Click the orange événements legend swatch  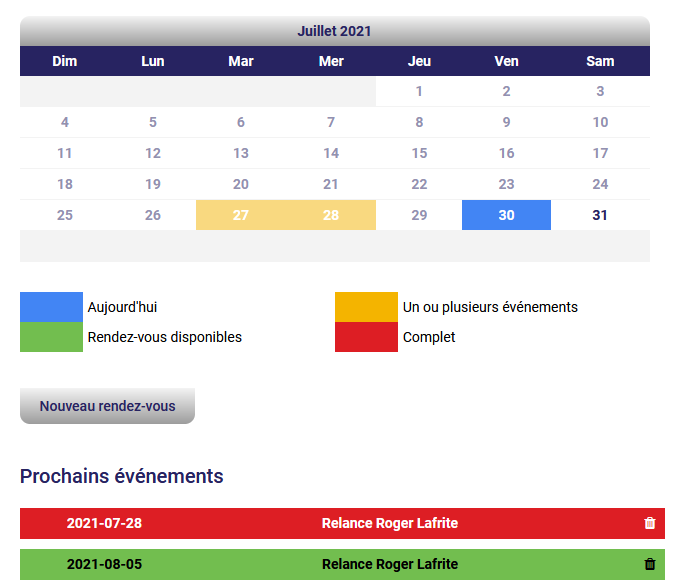(x=366, y=307)
